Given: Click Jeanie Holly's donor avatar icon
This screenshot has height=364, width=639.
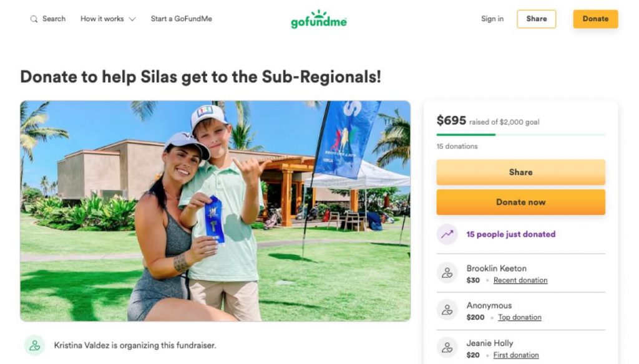Looking at the screenshot, I should pos(447,348).
